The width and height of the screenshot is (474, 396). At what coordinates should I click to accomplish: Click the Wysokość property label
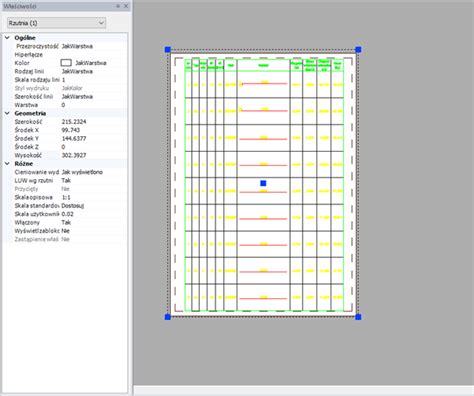coord(28,155)
